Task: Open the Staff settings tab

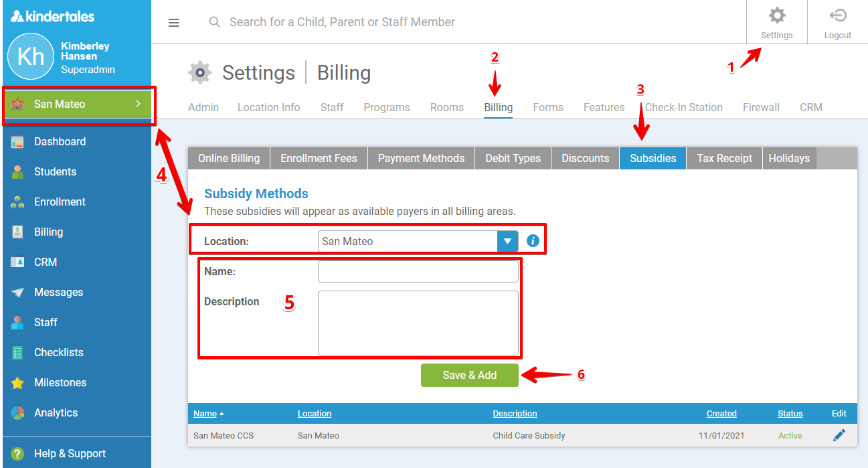Action: [332, 107]
